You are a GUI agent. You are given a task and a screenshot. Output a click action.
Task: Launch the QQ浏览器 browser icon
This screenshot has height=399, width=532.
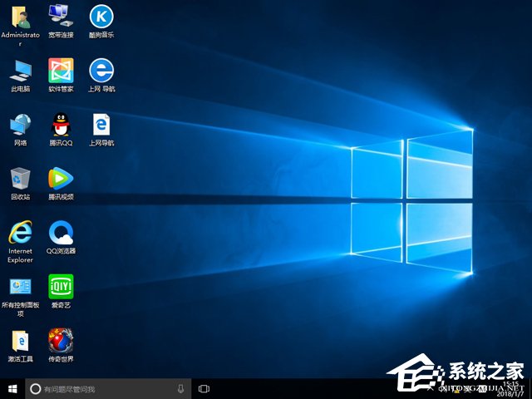[x=61, y=232]
